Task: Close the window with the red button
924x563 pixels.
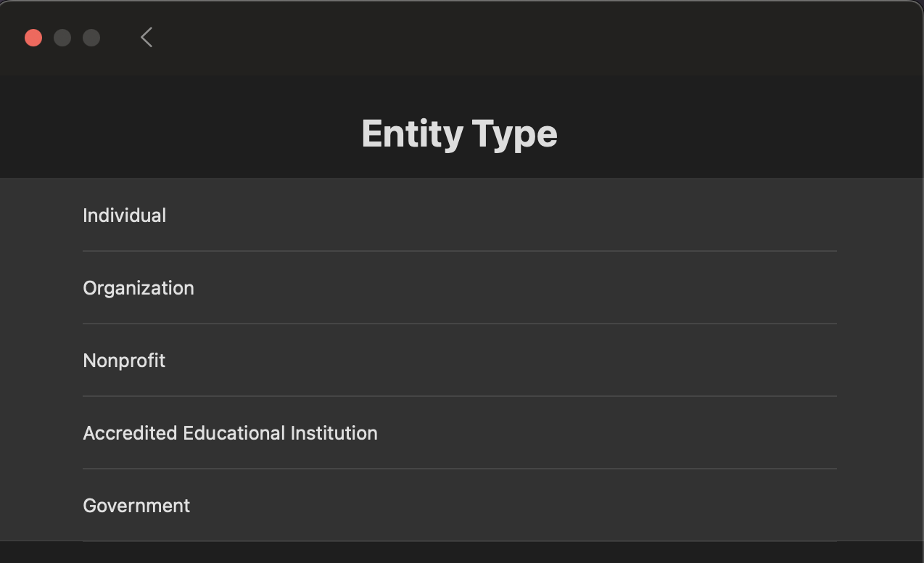Action: click(33, 38)
